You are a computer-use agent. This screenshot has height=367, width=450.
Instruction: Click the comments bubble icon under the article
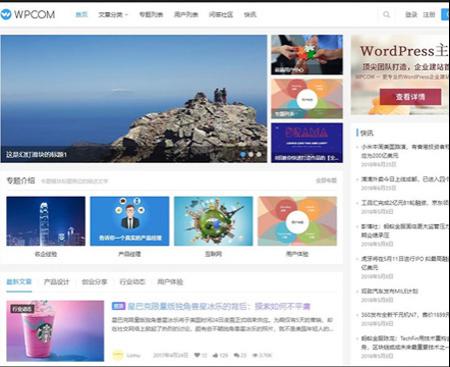coord(236,355)
